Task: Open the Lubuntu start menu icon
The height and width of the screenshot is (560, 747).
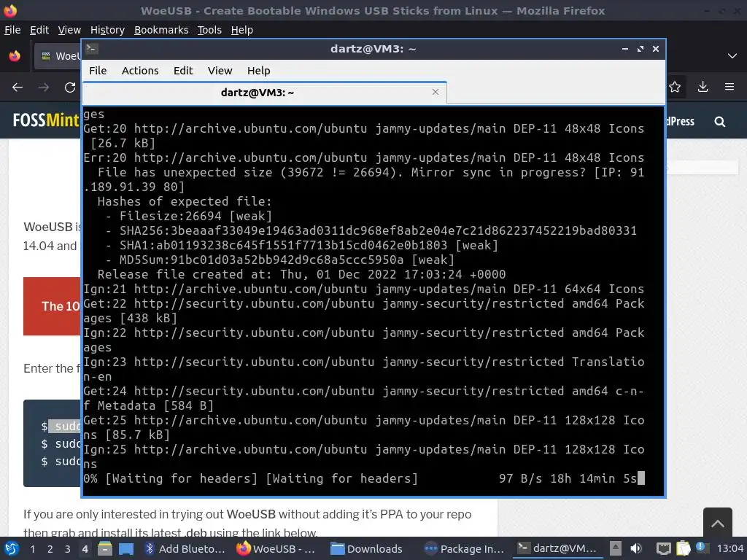Action: point(12,548)
